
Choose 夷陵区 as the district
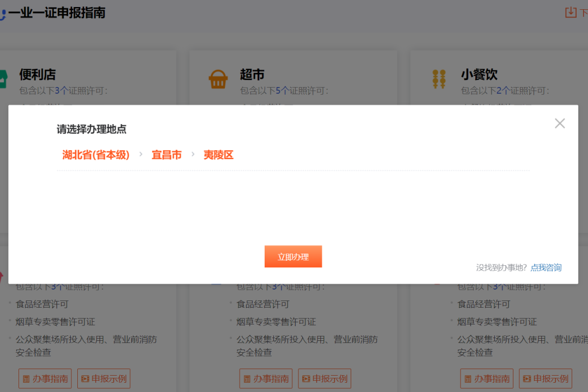click(218, 155)
